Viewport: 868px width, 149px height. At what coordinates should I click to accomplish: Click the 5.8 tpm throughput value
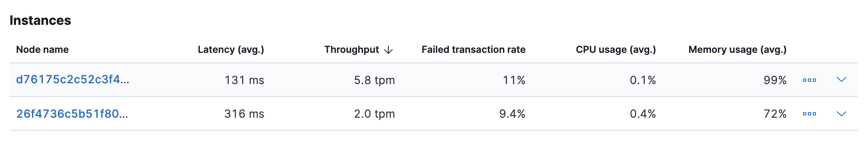pos(374,80)
